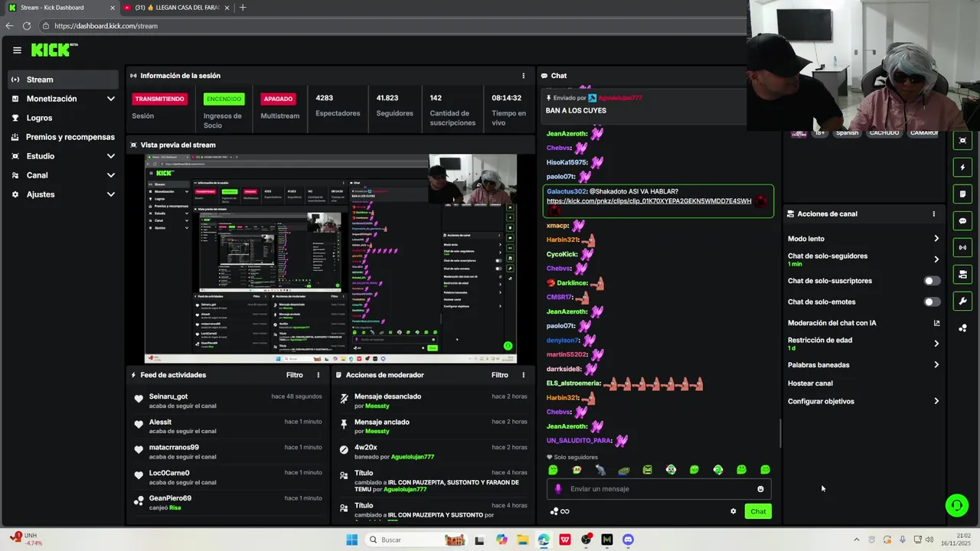Viewport: 980px width, 551px height.
Task: Go back in the browser
Action: [9, 25]
